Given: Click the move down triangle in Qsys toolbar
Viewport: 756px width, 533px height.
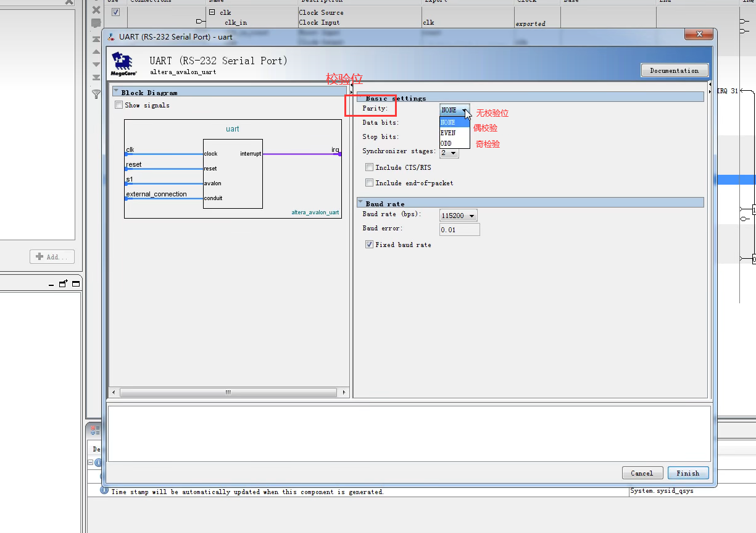Looking at the screenshot, I should point(96,64).
